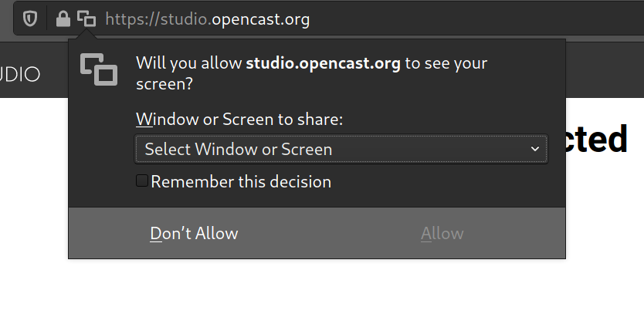Click the empty white page area below the popup
The height and width of the screenshot is (324, 644).
click(322, 292)
